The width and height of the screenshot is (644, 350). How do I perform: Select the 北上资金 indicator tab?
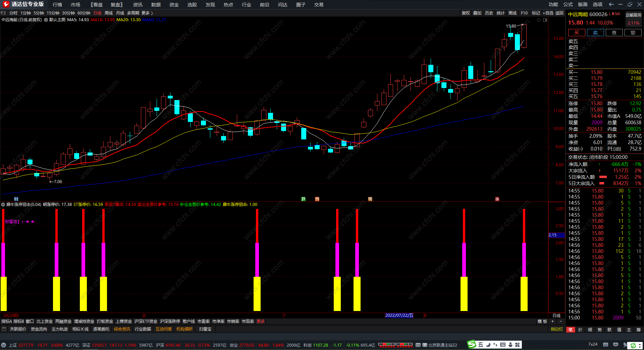click(x=45, y=321)
